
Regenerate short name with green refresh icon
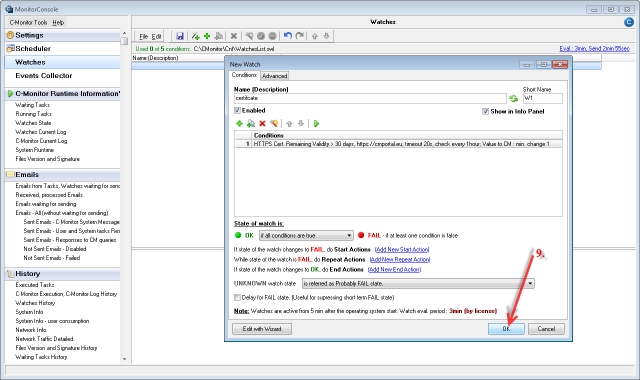tap(513, 98)
